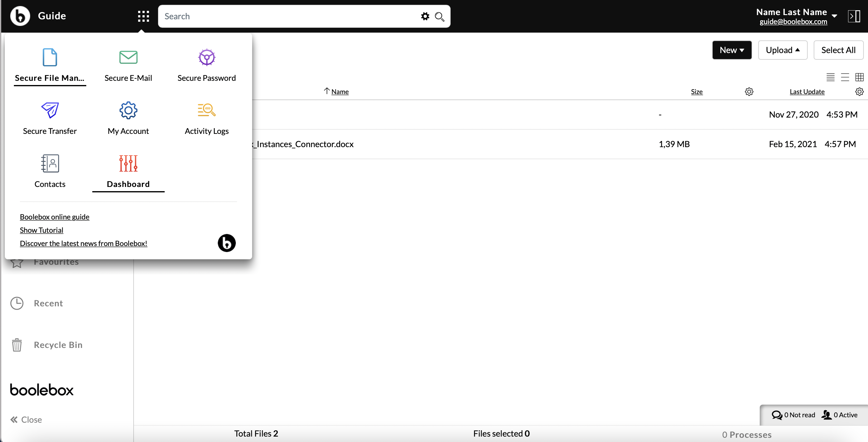
Task: Switch to grid view
Action: coord(859,77)
